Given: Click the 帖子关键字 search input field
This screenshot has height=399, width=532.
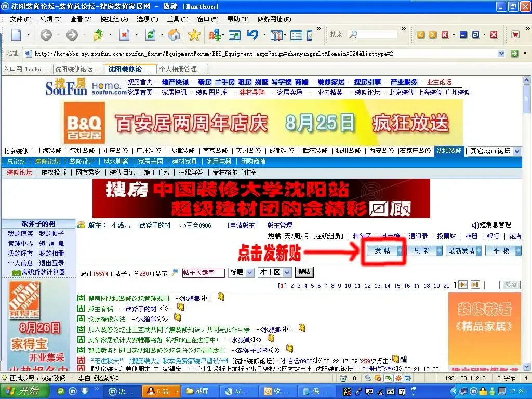Looking at the screenshot, I should [204, 273].
